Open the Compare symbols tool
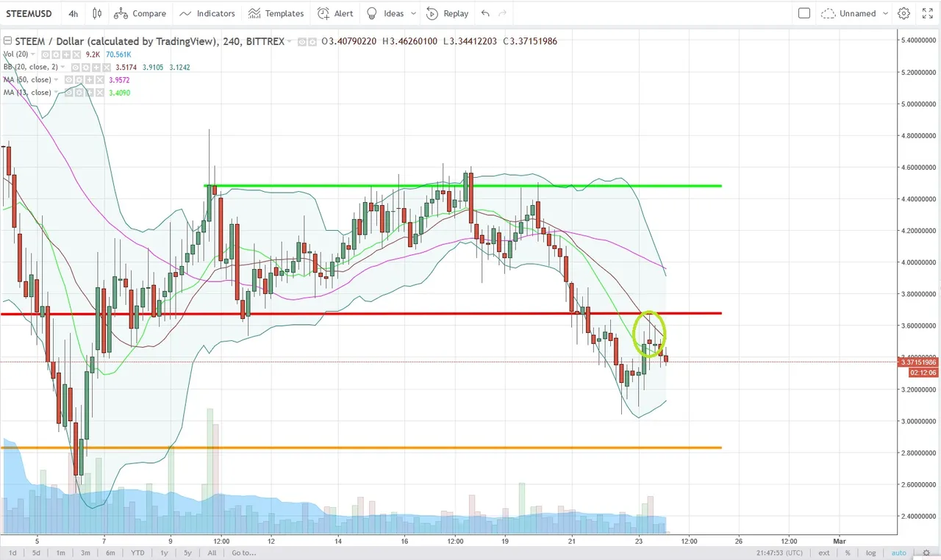Screen dimensions: 941x560 tap(140, 13)
